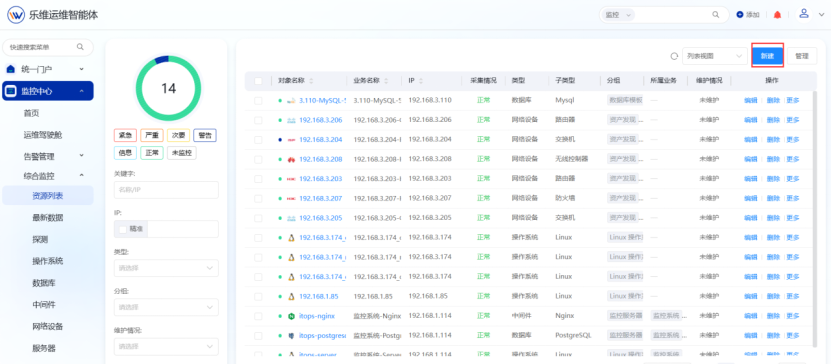Filter by the 严重 severity tag
The height and width of the screenshot is (364, 831).
coord(152,135)
